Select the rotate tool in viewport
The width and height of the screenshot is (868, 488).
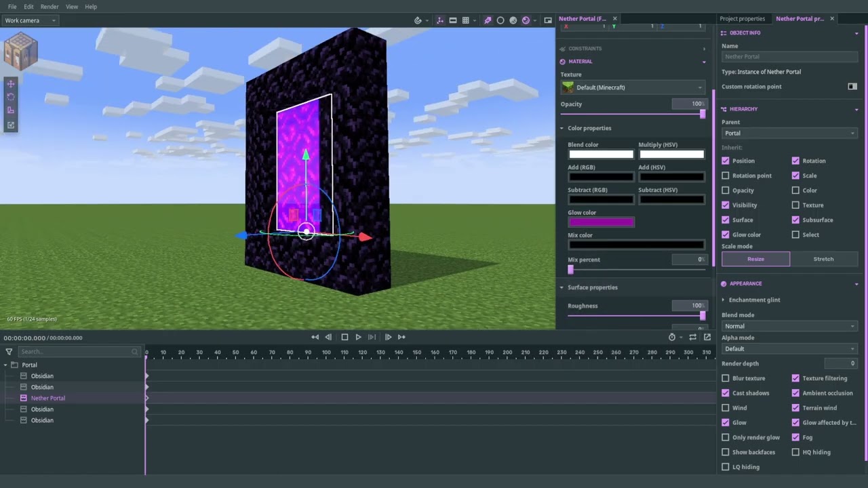tap(11, 97)
